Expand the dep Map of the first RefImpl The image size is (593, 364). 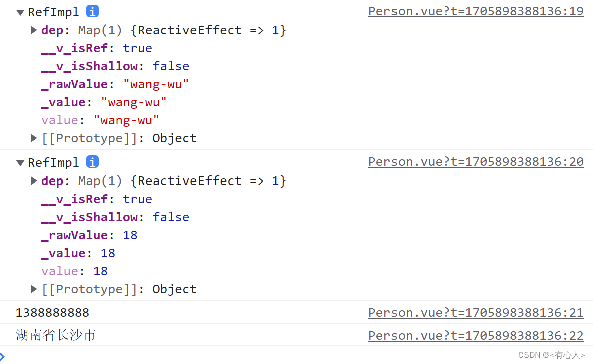(x=34, y=30)
